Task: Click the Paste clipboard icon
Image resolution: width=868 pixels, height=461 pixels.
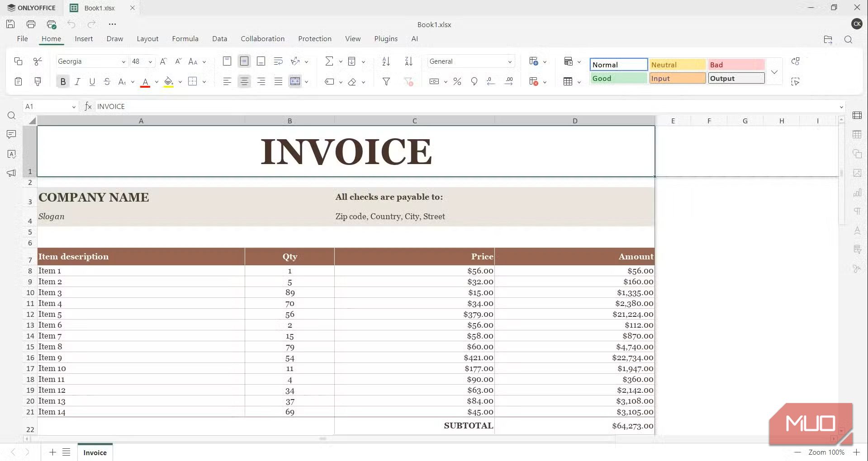Action: [x=19, y=81]
